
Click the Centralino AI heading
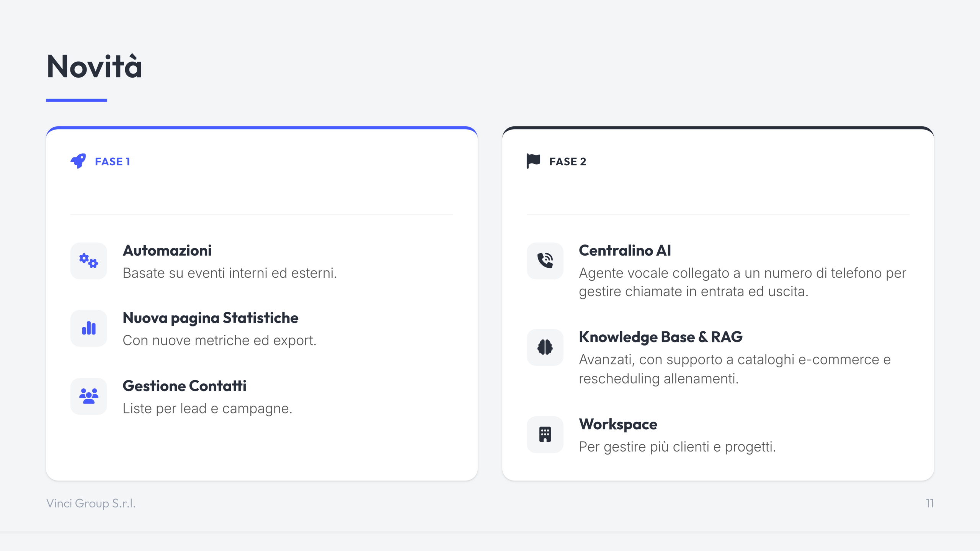[x=624, y=251]
